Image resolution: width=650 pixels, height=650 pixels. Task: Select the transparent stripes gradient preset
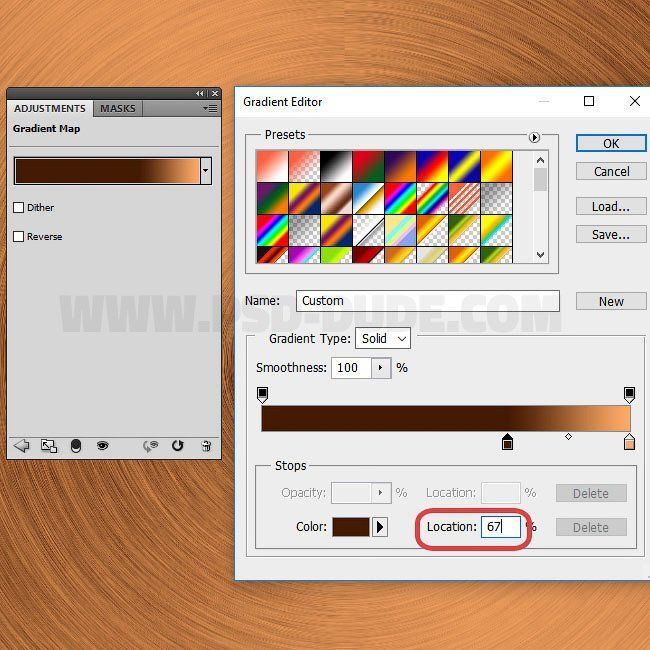click(464, 199)
